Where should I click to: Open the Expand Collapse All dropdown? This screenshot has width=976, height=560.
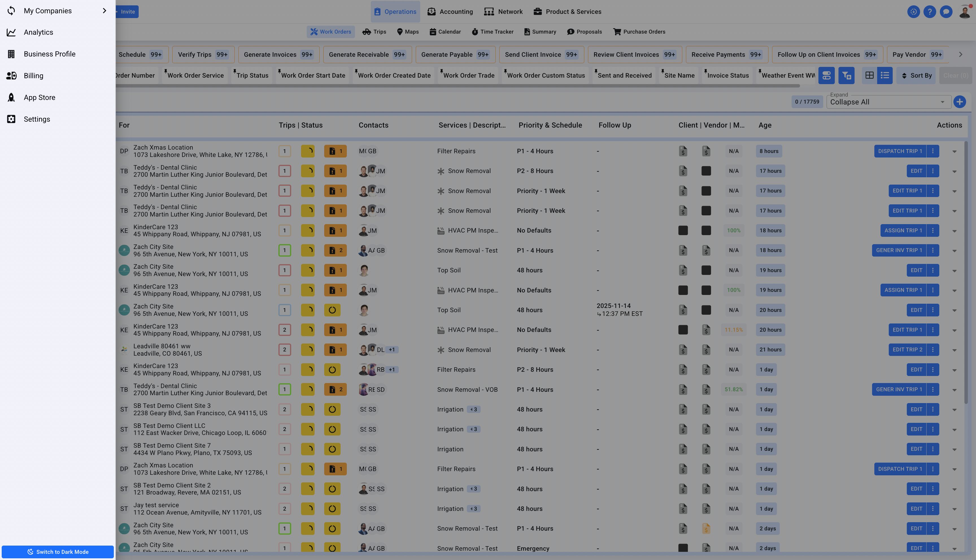(888, 102)
